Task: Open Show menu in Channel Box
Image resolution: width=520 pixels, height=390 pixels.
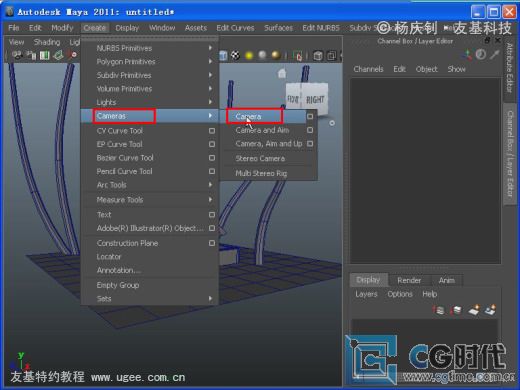Action: click(x=456, y=69)
